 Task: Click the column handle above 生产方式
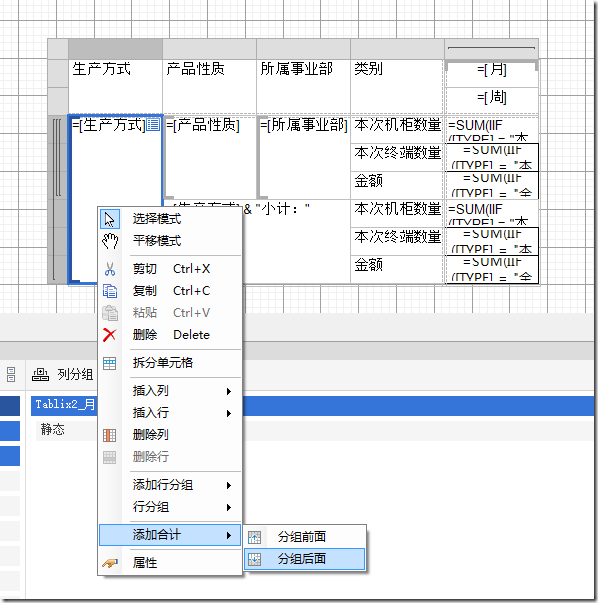pos(115,49)
